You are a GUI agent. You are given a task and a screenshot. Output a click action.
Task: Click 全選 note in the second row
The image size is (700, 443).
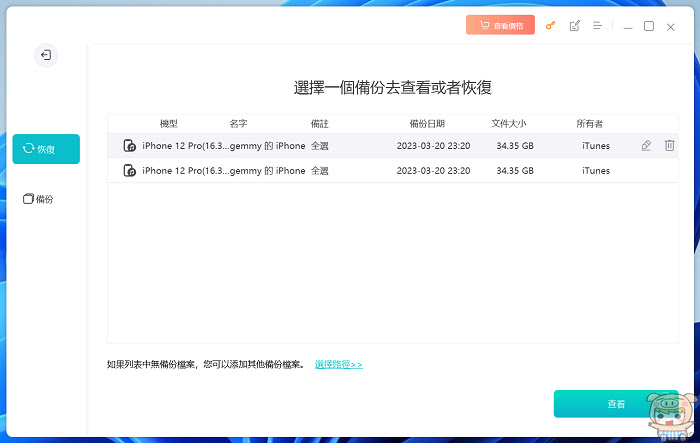tap(320, 171)
